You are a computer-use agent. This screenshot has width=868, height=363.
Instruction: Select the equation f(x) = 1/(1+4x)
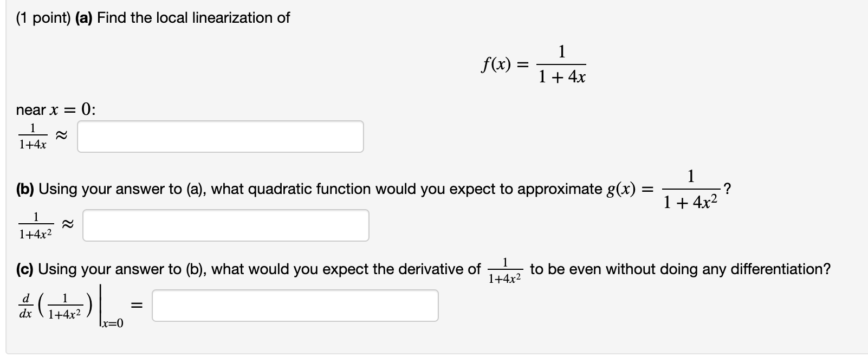(x=534, y=65)
